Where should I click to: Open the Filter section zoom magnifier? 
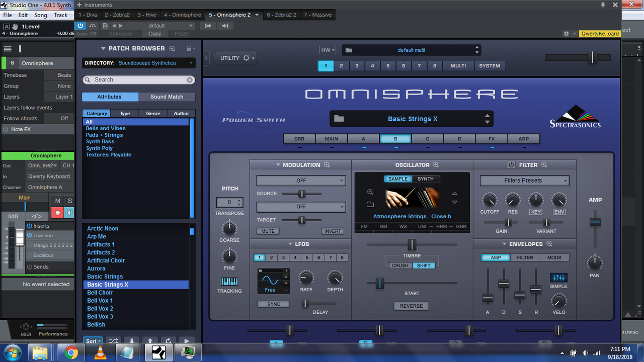544,165
